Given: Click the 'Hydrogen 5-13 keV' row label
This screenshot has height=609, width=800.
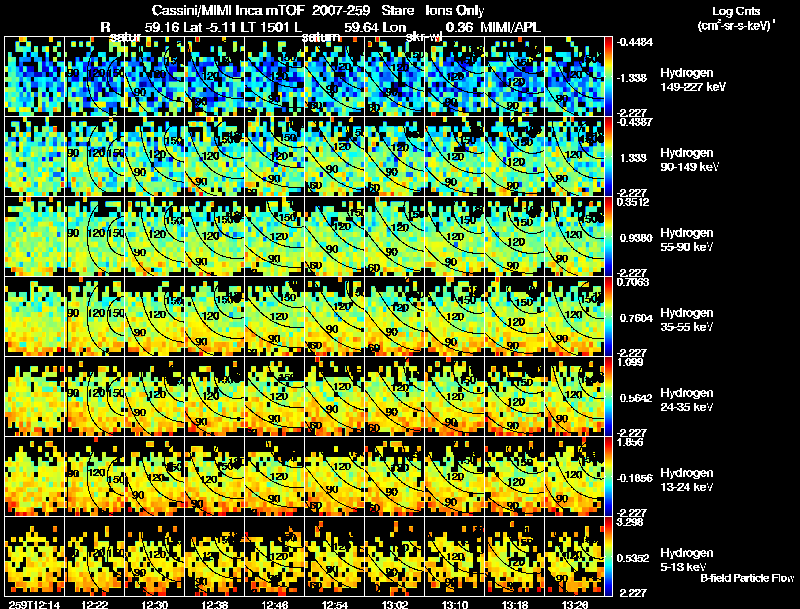Looking at the screenshot, I should (x=687, y=560).
